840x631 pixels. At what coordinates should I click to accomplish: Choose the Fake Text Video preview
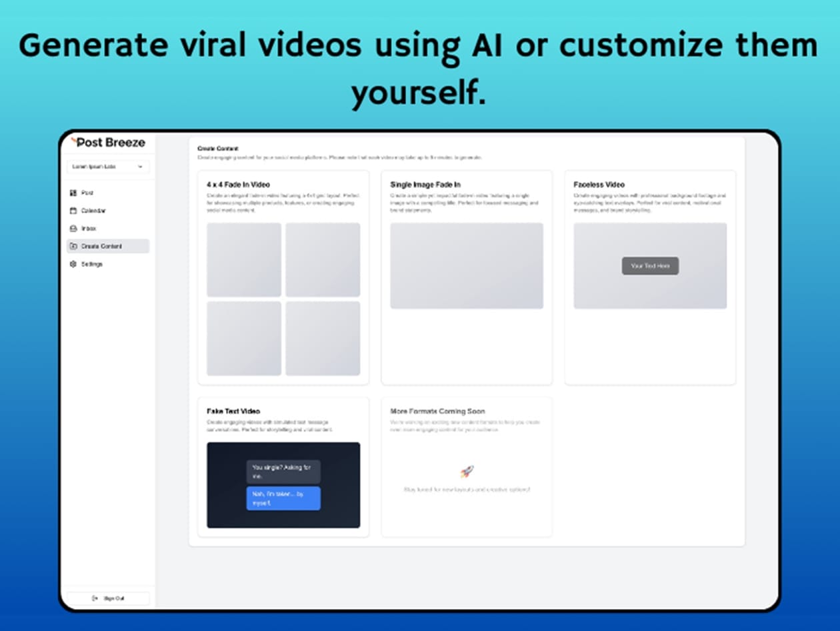pos(283,485)
